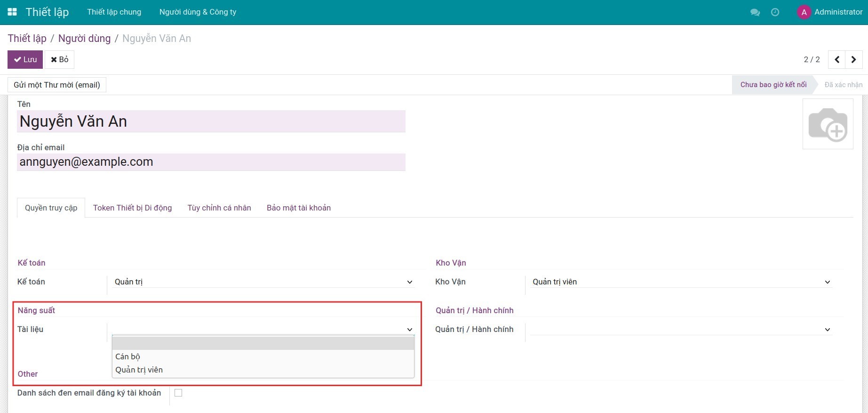This screenshot has width=868, height=413.
Task: Open the activities clock icon
Action: point(775,12)
